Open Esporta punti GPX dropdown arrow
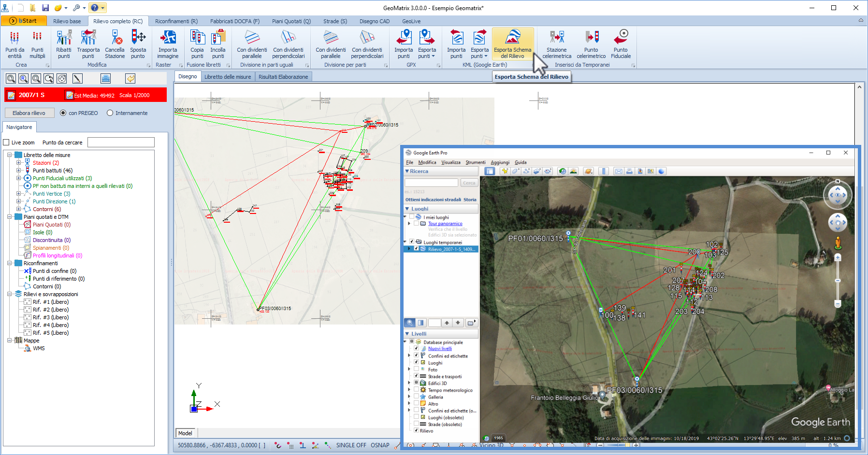The height and width of the screenshot is (455, 868). point(434,57)
